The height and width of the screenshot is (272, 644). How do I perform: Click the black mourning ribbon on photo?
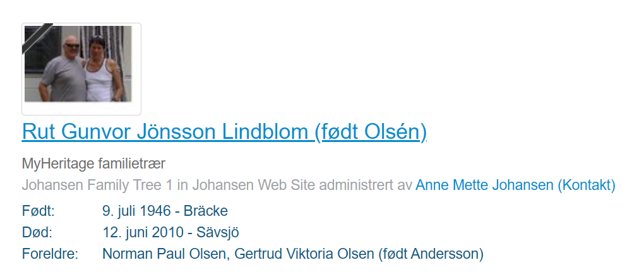click(x=35, y=37)
